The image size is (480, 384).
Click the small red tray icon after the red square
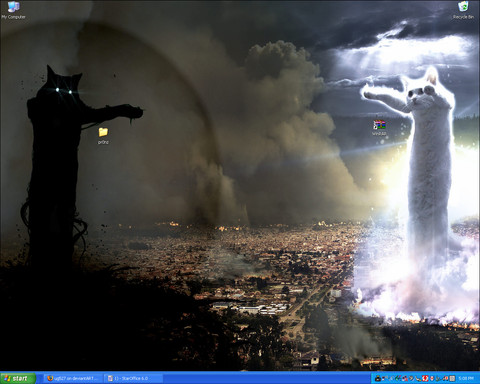(432, 378)
